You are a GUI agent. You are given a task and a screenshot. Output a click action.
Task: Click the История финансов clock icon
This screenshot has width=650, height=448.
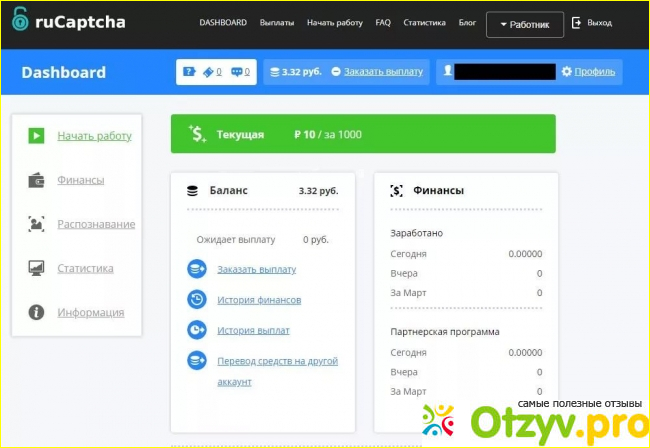[x=197, y=299]
